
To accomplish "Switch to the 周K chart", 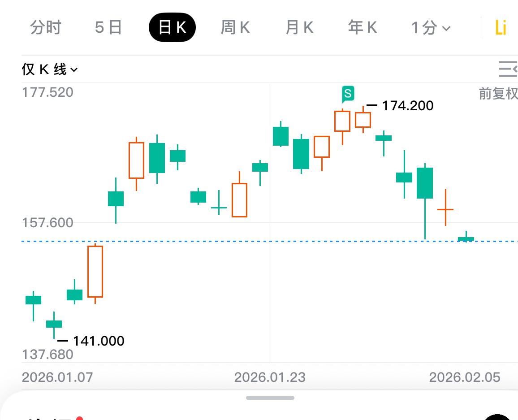I will pyautogui.click(x=235, y=28).
